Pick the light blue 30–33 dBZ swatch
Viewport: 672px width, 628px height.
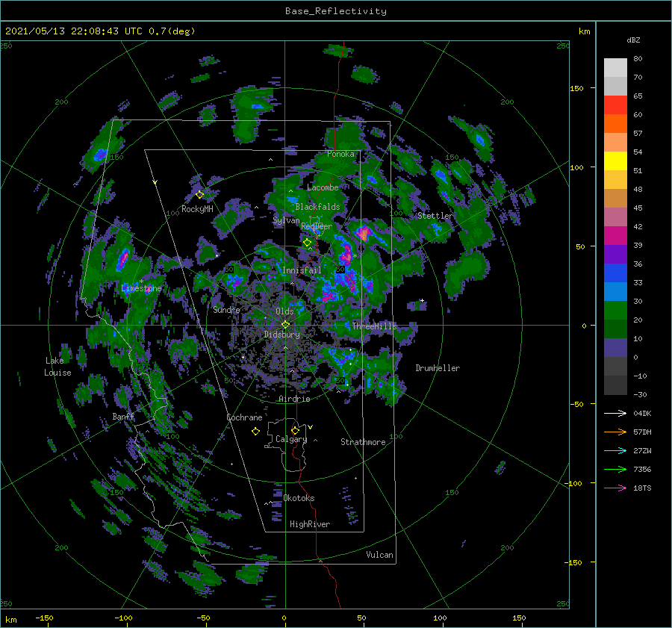click(615, 292)
